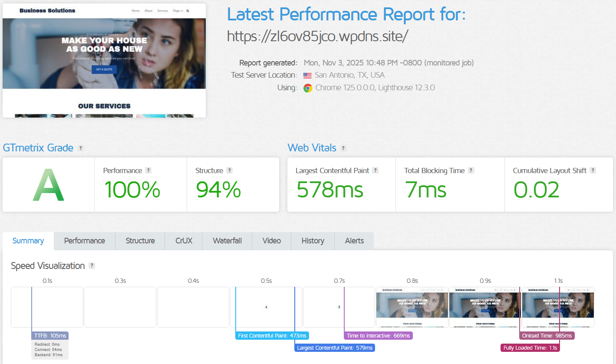
Task: Click the Backend: 51ms detail
Action: coord(48,355)
